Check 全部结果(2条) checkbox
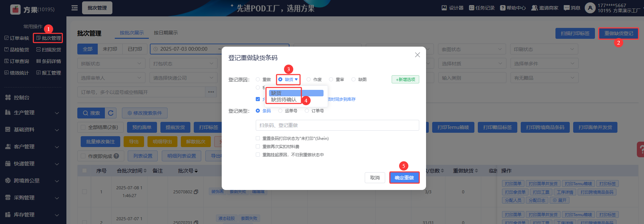This screenshot has height=224, width=644. pyautogui.click(x=83, y=127)
